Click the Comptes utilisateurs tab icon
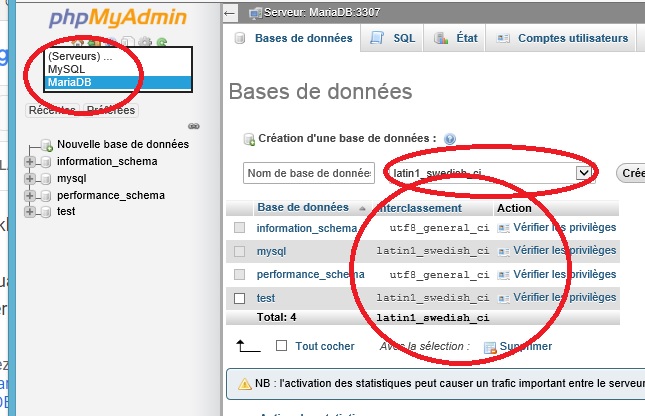The image size is (645, 416). click(x=503, y=38)
